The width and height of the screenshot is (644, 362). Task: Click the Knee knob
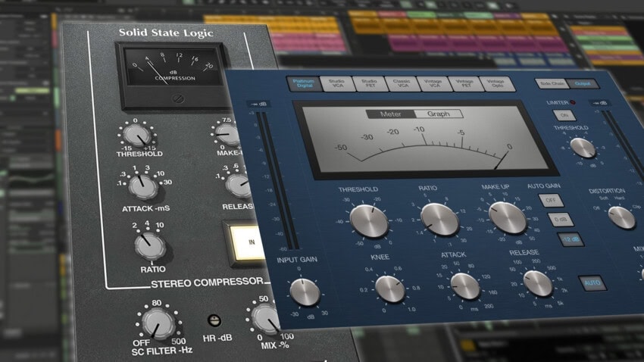[389, 289]
